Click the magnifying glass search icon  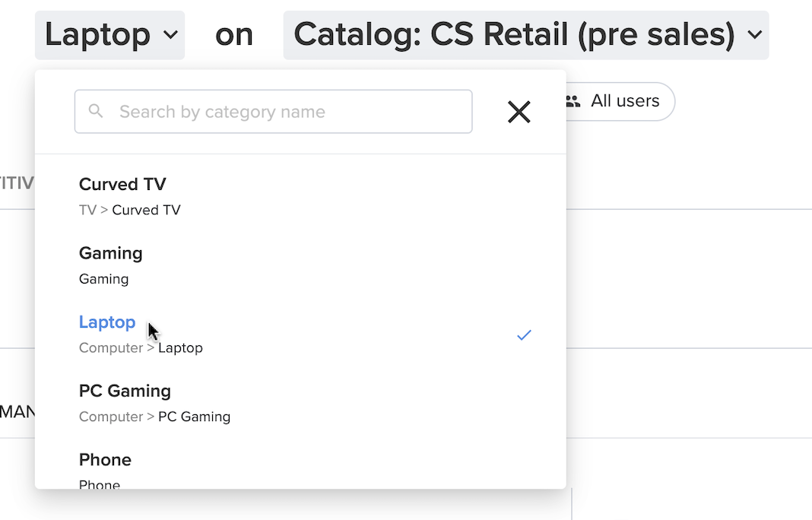click(x=95, y=111)
